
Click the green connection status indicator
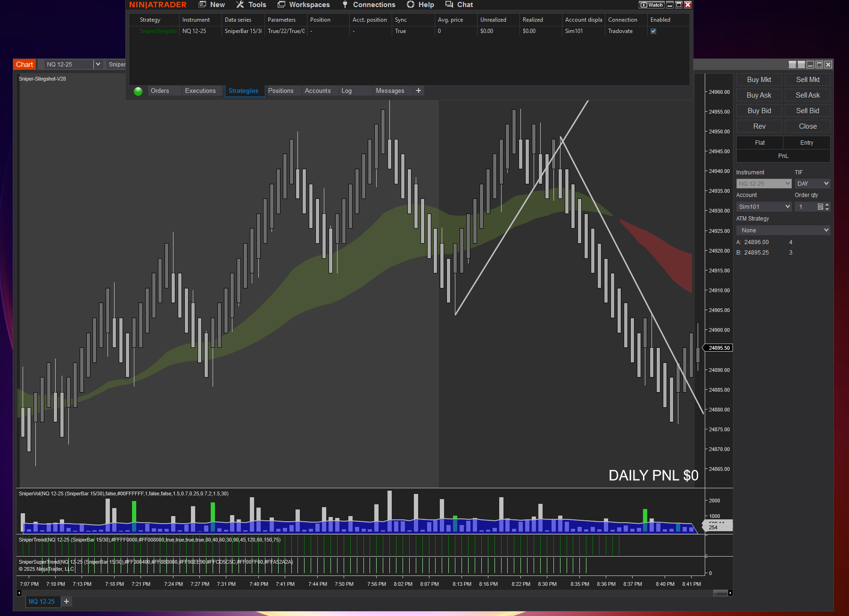pyautogui.click(x=138, y=91)
